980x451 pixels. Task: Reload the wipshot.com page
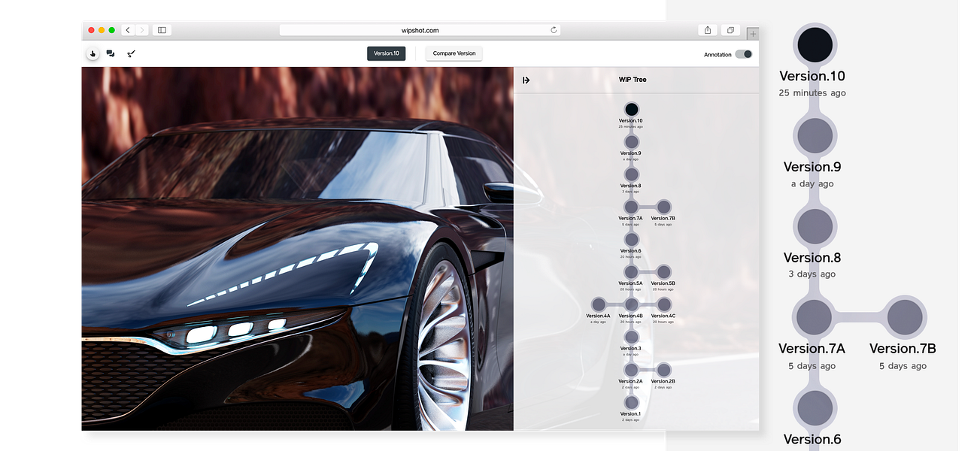pyautogui.click(x=554, y=30)
